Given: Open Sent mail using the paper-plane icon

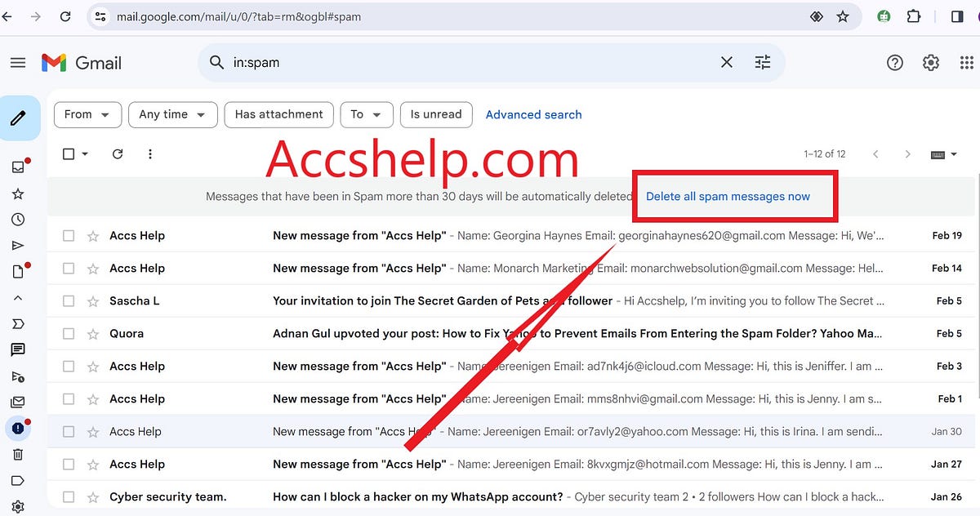Looking at the screenshot, I should [x=20, y=245].
